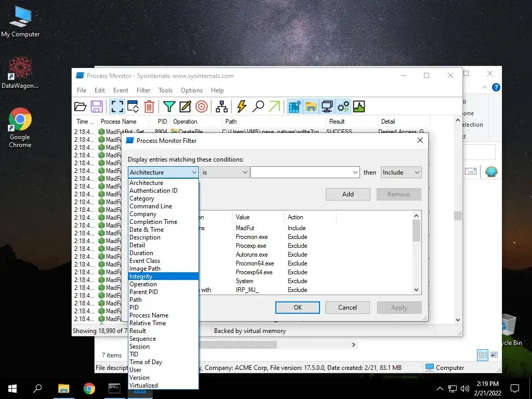Click the Find magnifier icon

pyautogui.click(x=258, y=107)
